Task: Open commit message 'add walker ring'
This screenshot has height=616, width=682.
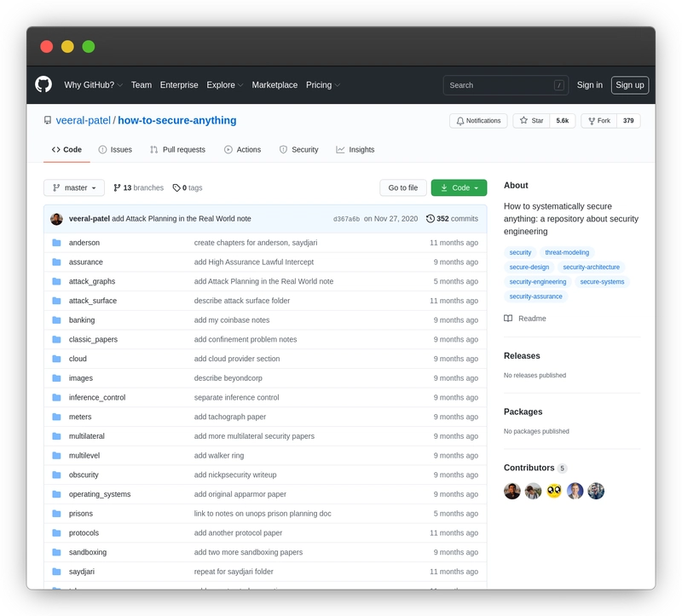Action: click(219, 456)
